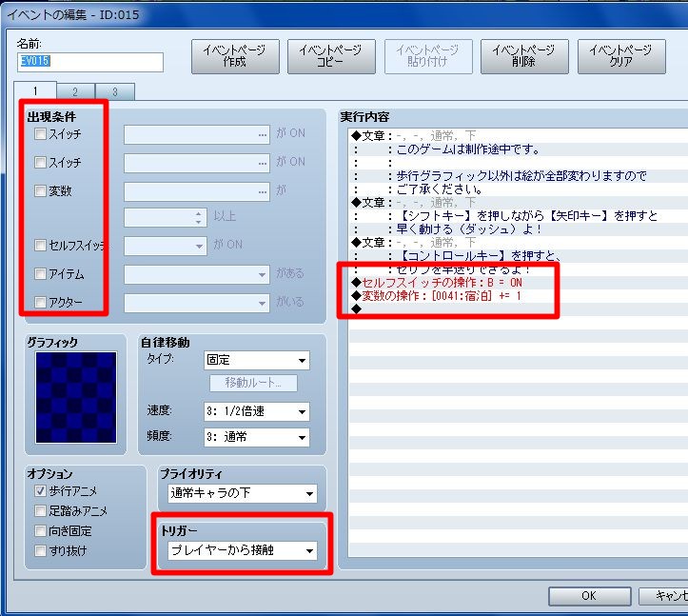Open the アイテム selection dropdown

pos(197,275)
